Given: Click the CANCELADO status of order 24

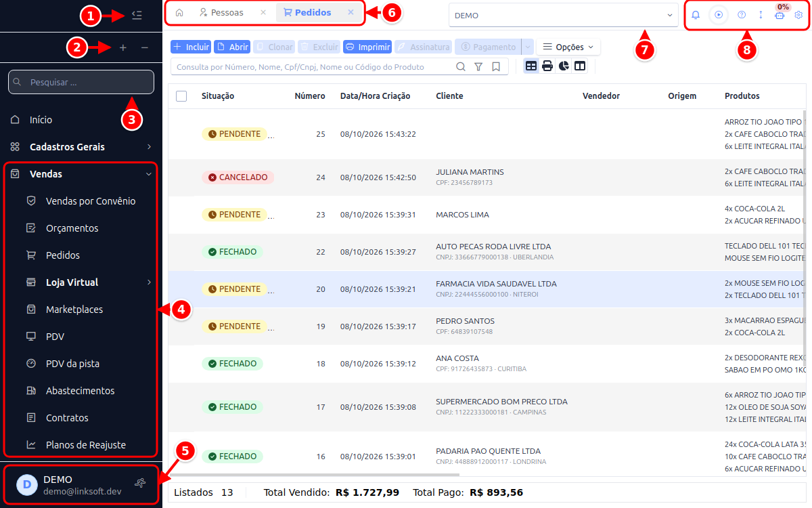Looking at the screenshot, I should [x=238, y=177].
